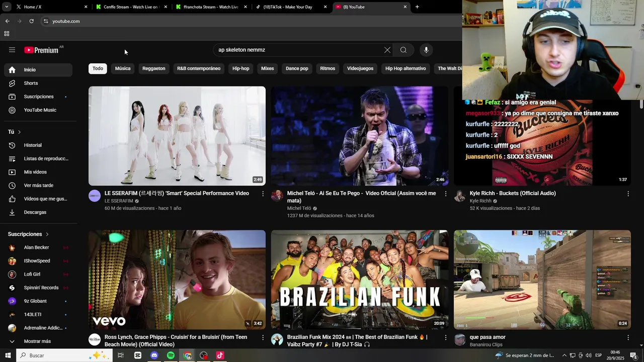Open Alan Becker subscription channel
This screenshot has width=644, height=362.
click(x=38, y=247)
